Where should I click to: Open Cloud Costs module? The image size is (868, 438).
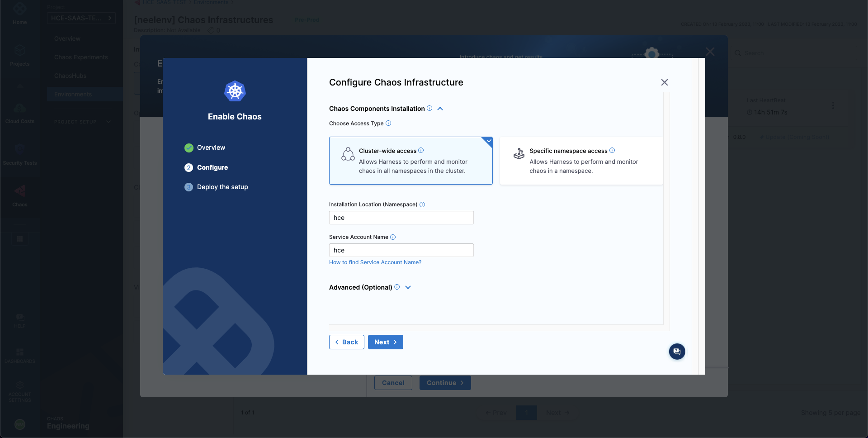pyautogui.click(x=20, y=113)
